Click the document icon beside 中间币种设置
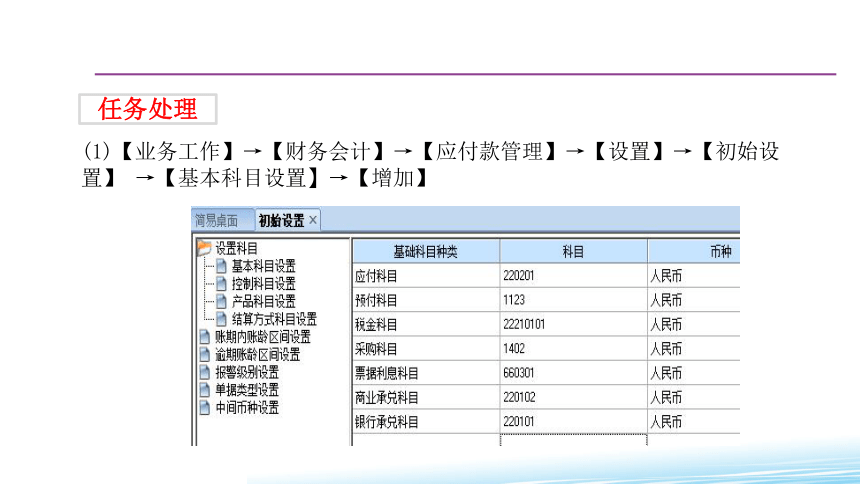Image resolution: width=860 pixels, height=484 pixels. (205, 407)
